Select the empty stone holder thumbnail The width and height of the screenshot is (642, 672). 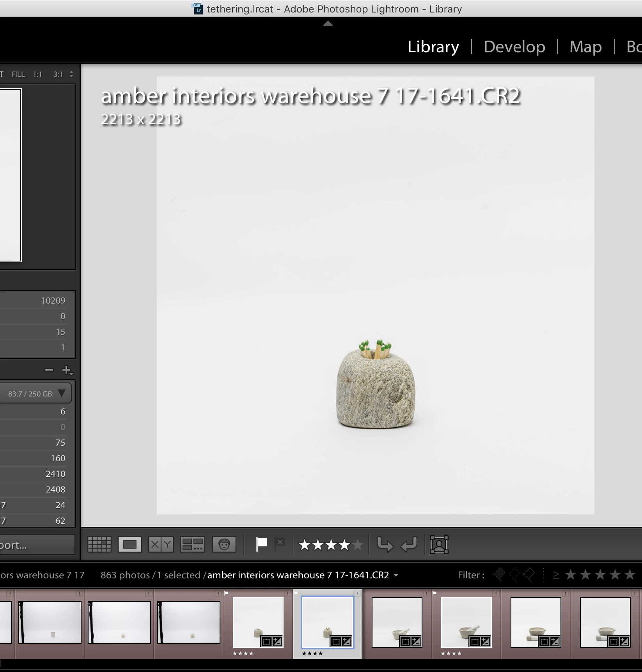click(258, 622)
